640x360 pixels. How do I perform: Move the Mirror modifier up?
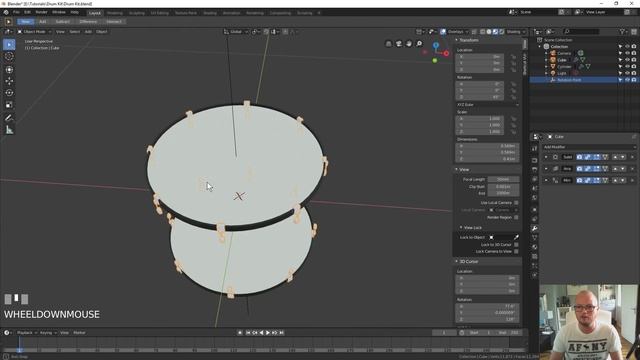615,180
